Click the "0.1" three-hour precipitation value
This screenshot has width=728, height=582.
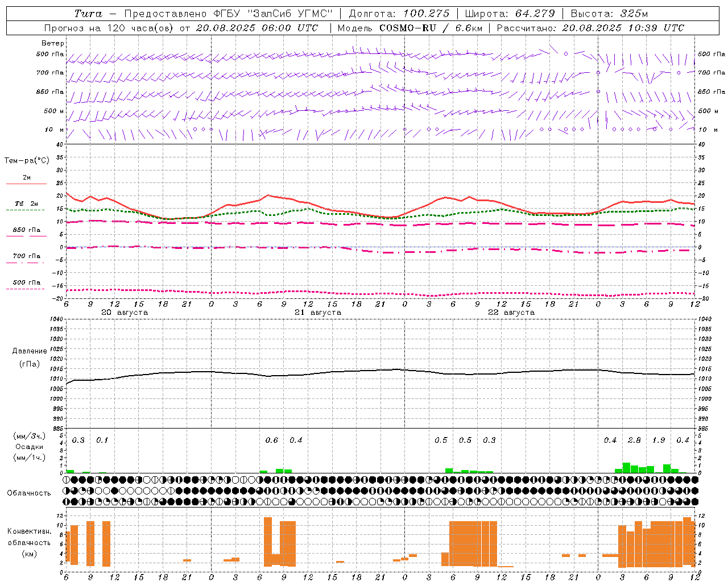pyautogui.click(x=102, y=440)
